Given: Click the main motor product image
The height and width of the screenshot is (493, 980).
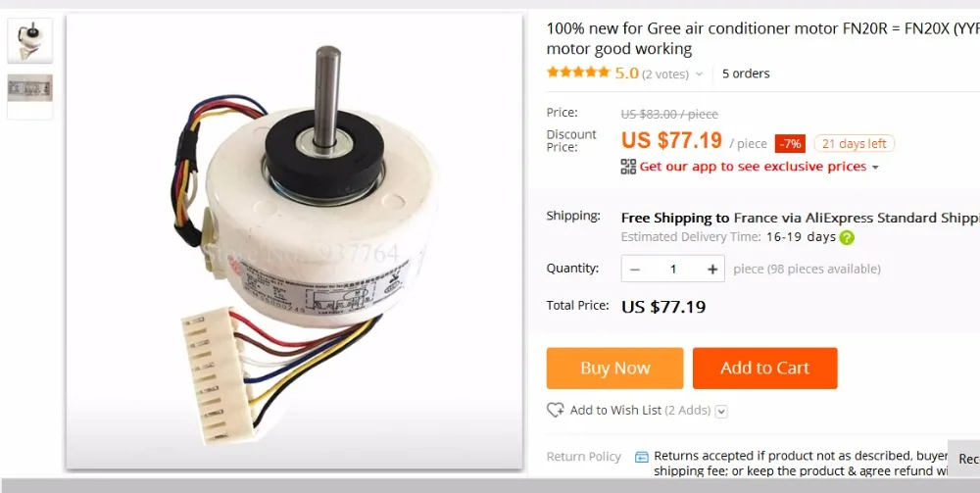Looking at the screenshot, I should click(x=294, y=241).
